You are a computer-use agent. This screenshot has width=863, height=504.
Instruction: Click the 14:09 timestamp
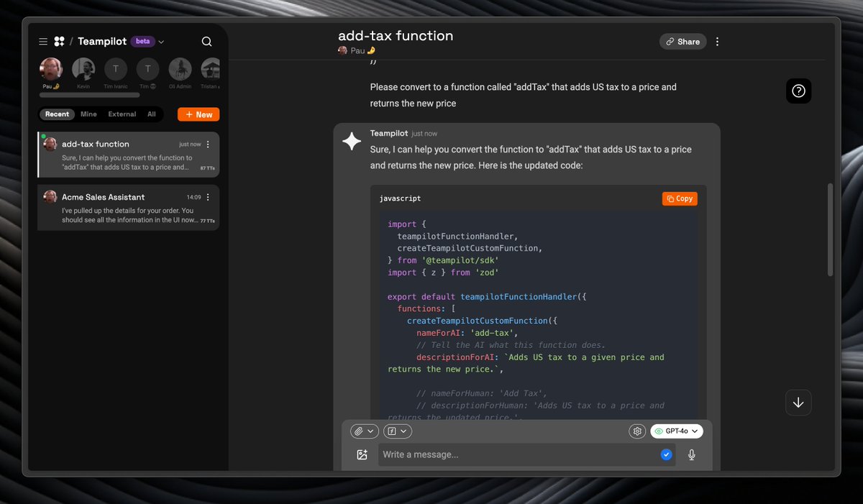pos(194,197)
